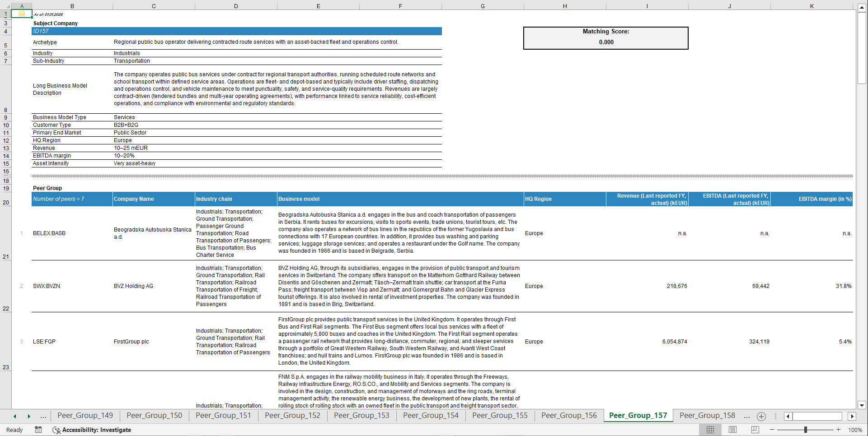The width and height of the screenshot is (868, 436).
Task: Switch to Page Layout view
Action: click(732, 430)
